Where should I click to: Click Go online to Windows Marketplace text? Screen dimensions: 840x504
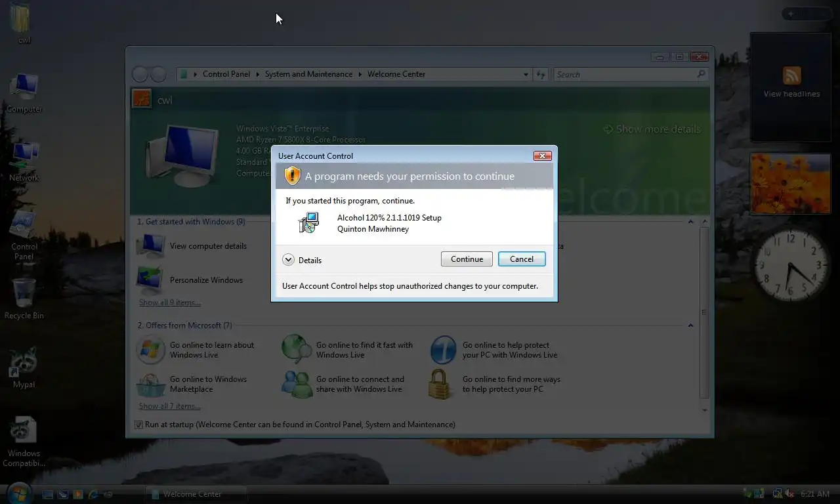208,384
